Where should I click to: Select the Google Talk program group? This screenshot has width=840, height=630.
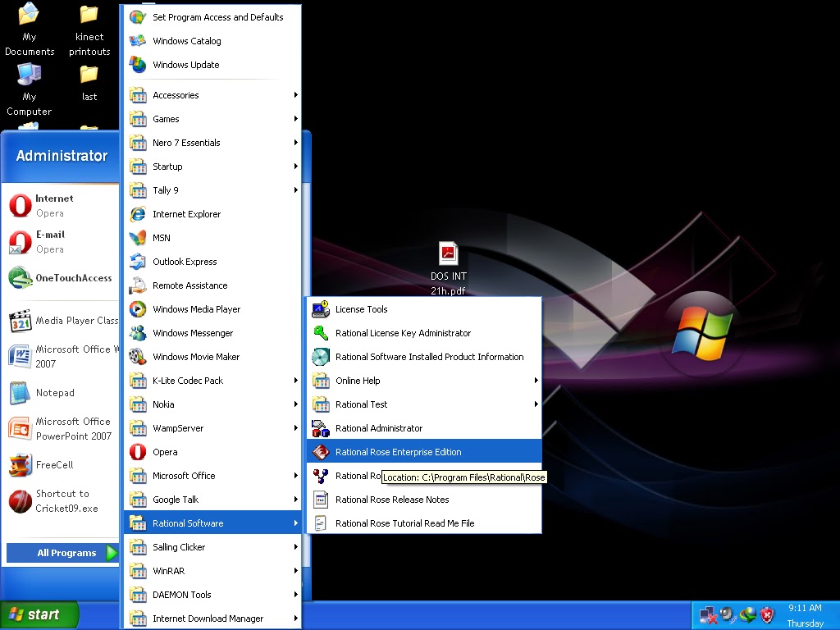coord(212,500)
